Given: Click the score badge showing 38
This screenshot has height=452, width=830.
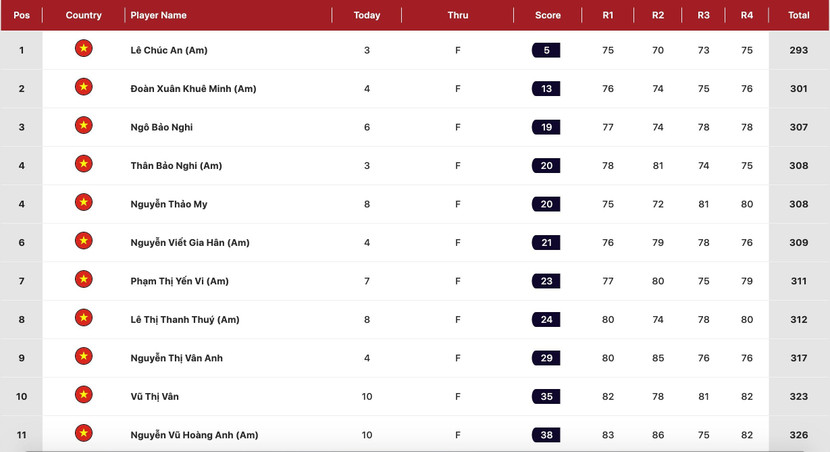Looking at the screenshot, I should [x=546, y=435].
